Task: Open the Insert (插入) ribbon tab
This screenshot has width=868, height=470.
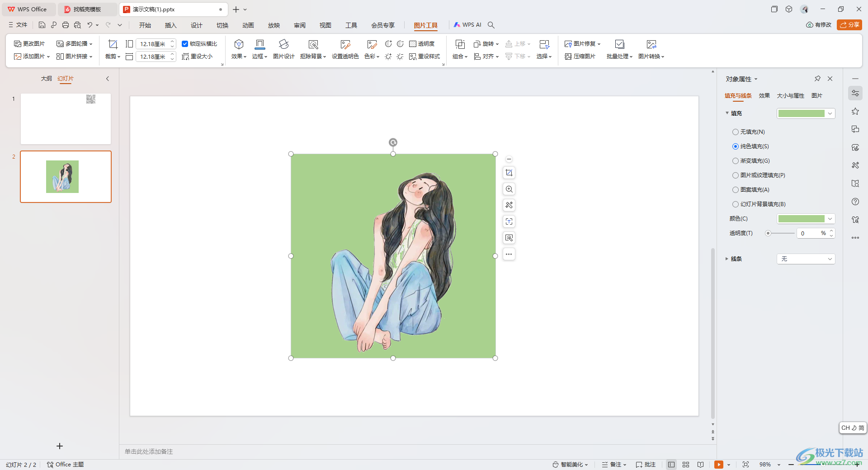Action: pyautogui.click(x=170, y=25)
